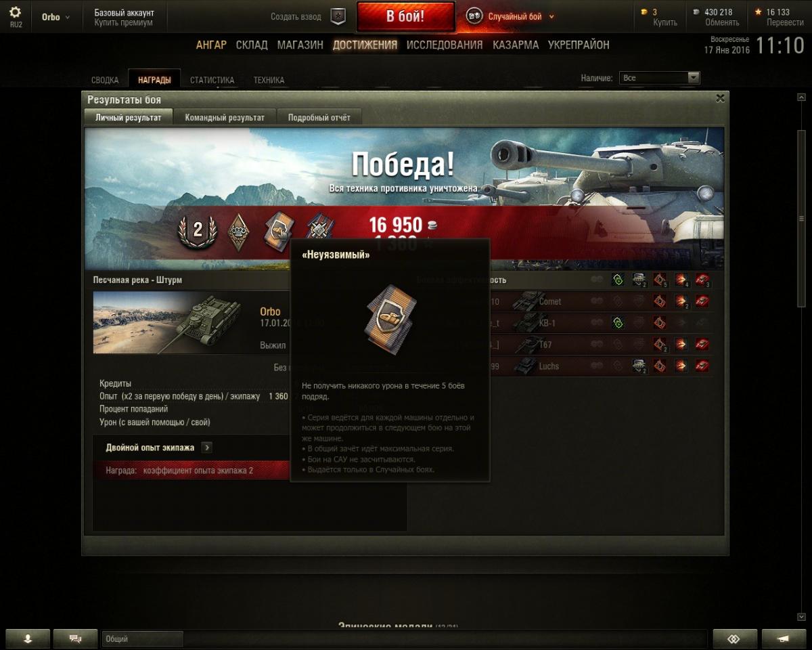Image resolution: width=812 pixels, height=650 pixels.
Task: Click the buy premium link
Action: pos(123,22)
